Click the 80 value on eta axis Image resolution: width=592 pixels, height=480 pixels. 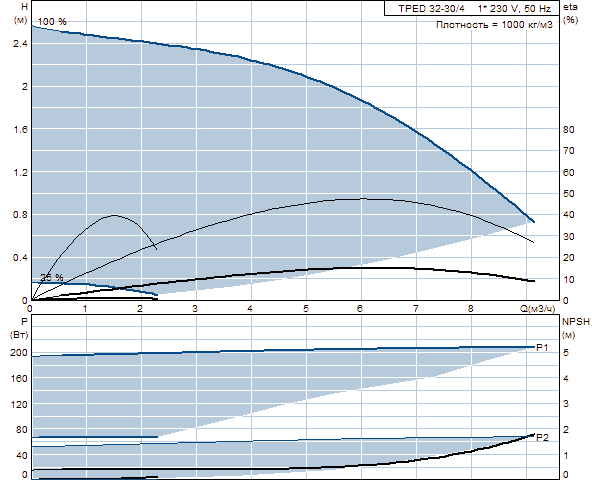(568, 130)
